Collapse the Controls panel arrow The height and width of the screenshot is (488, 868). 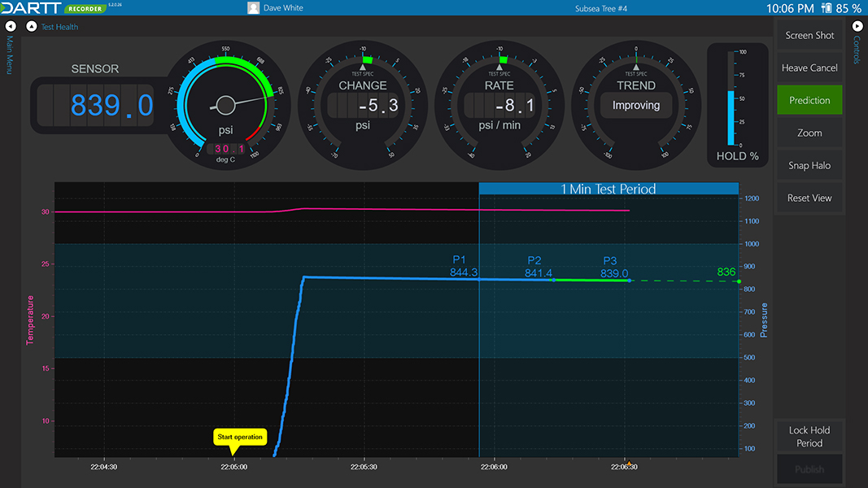pyautogui.click(x=857, y=26)
